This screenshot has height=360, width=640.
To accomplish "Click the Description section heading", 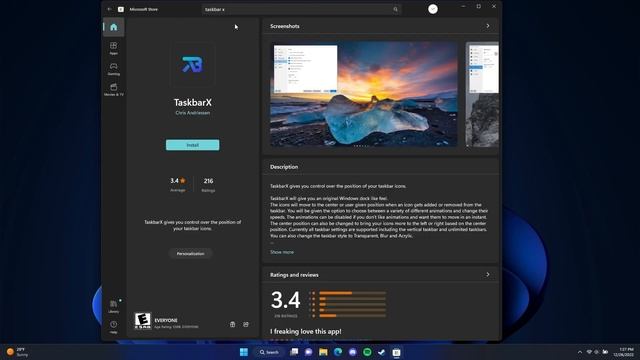I will click(x=284, y=167).
